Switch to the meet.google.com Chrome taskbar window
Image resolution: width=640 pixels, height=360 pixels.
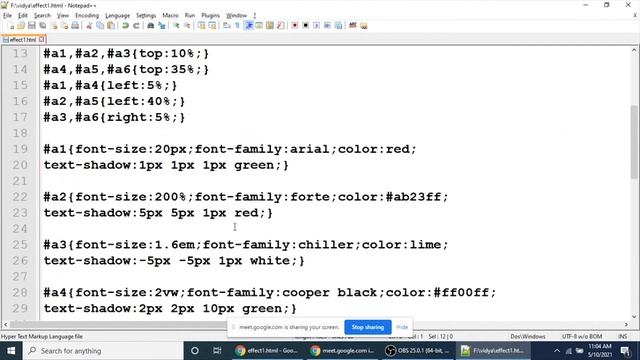[342, 351]
